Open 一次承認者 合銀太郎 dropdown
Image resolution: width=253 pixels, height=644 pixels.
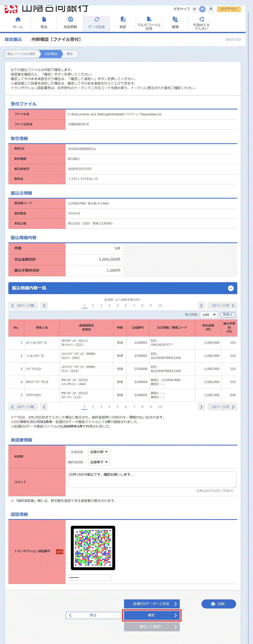coord(99,452)
